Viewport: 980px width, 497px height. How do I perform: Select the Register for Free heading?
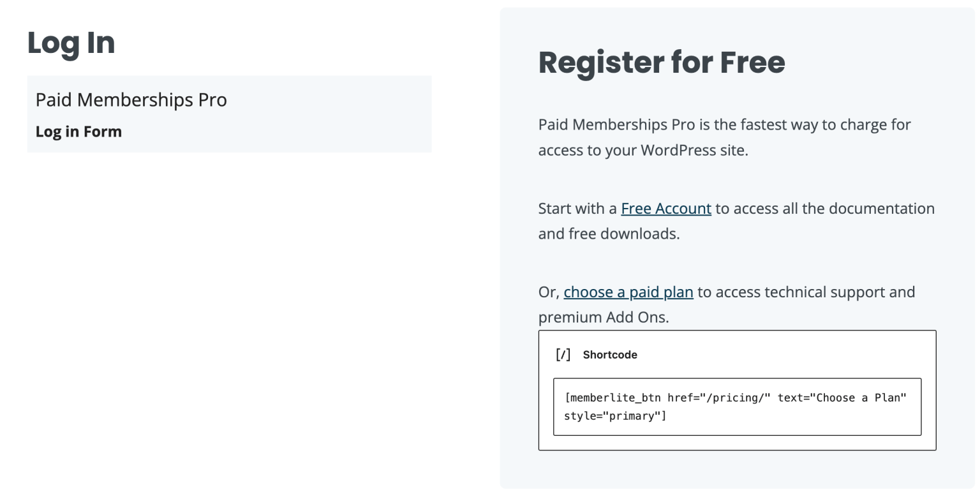coord(662,63)
